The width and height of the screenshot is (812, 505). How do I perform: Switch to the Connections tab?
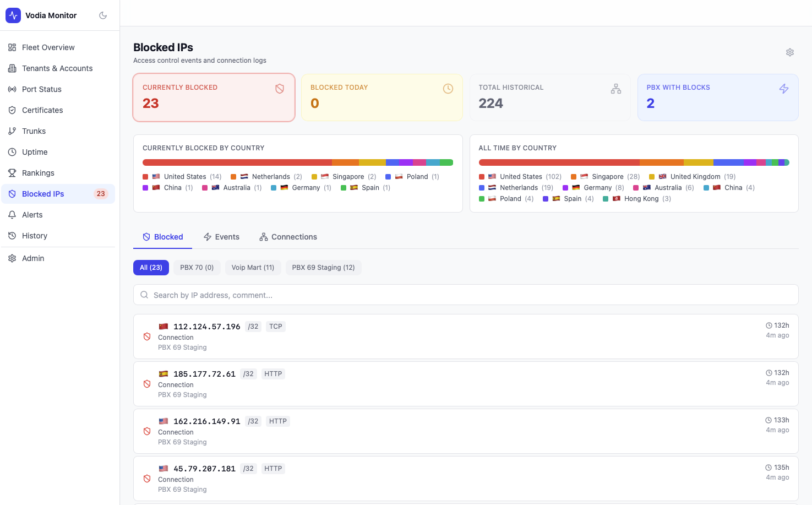[x=288, y=237]
